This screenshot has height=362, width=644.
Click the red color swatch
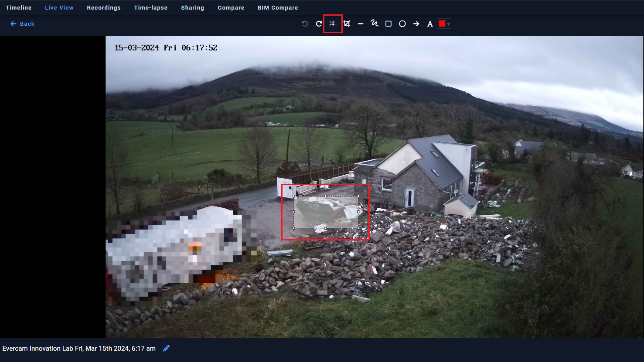pos(441,24)
